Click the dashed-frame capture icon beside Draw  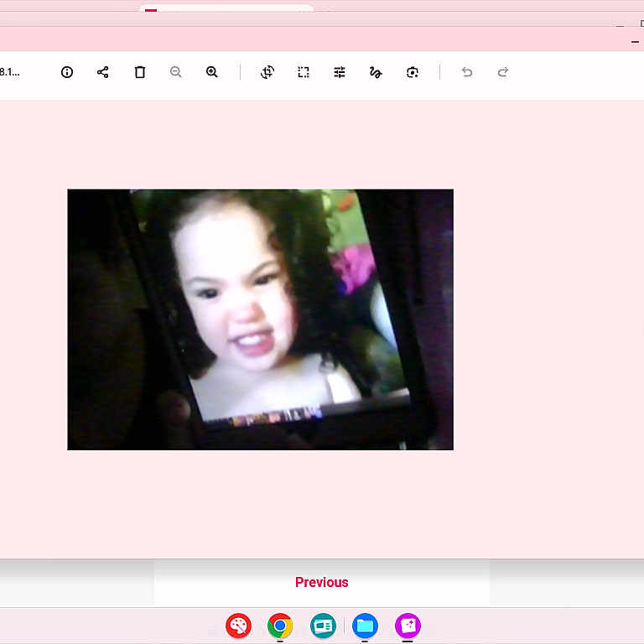click(413, 72)
